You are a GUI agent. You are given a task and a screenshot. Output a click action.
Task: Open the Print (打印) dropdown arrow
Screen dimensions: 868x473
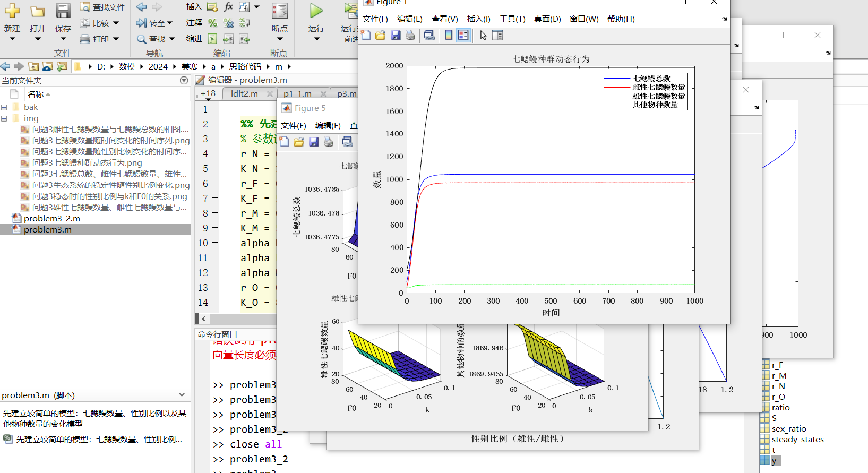click(x=116, y=39)
